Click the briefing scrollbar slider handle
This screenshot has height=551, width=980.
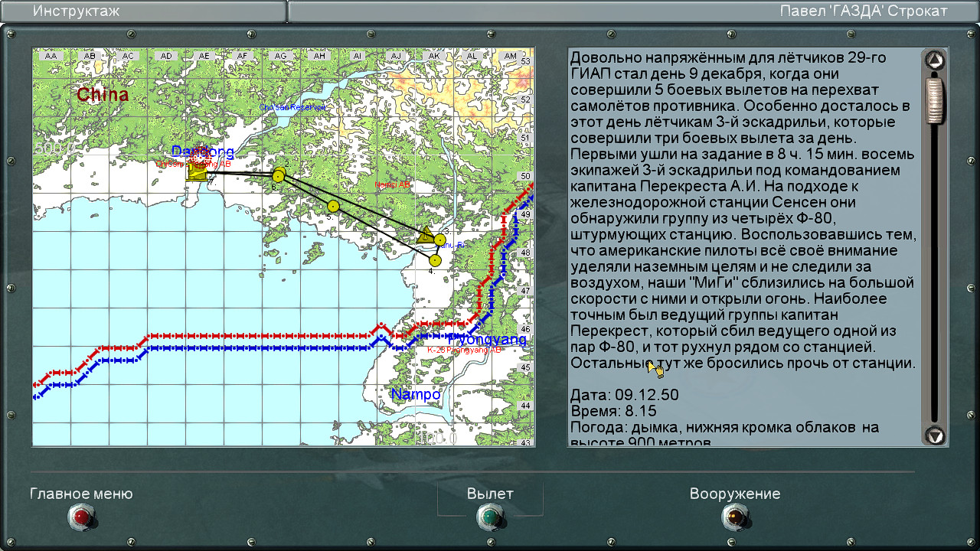click(x=935, y=99)
